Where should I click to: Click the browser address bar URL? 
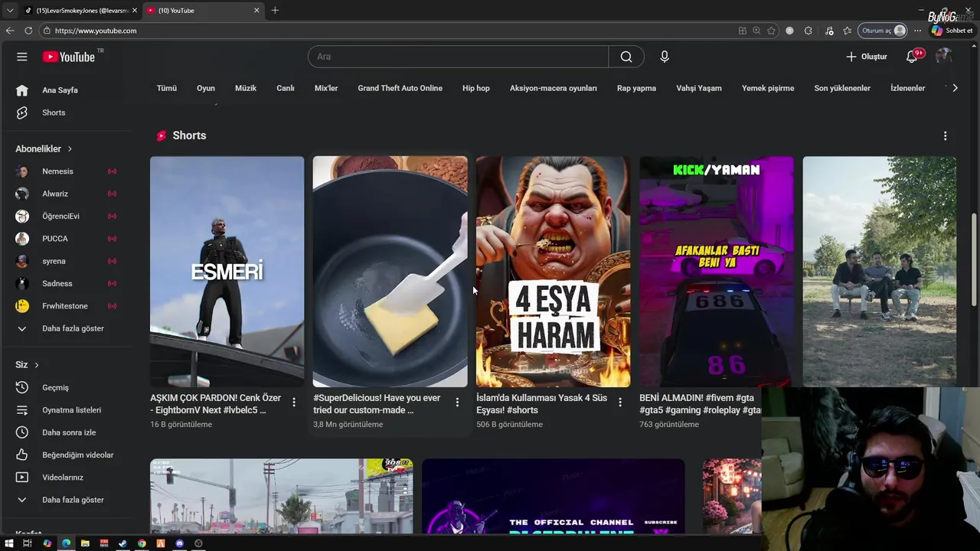click(x=96, y=31)
